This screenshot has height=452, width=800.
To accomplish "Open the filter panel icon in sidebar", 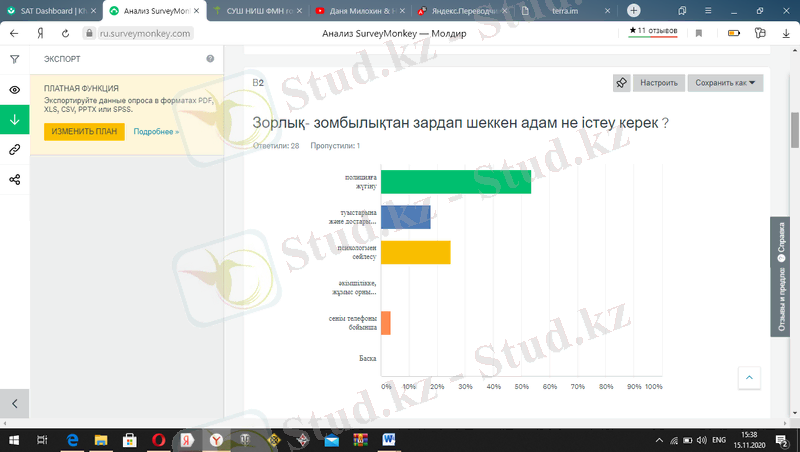I will point(14,60).
